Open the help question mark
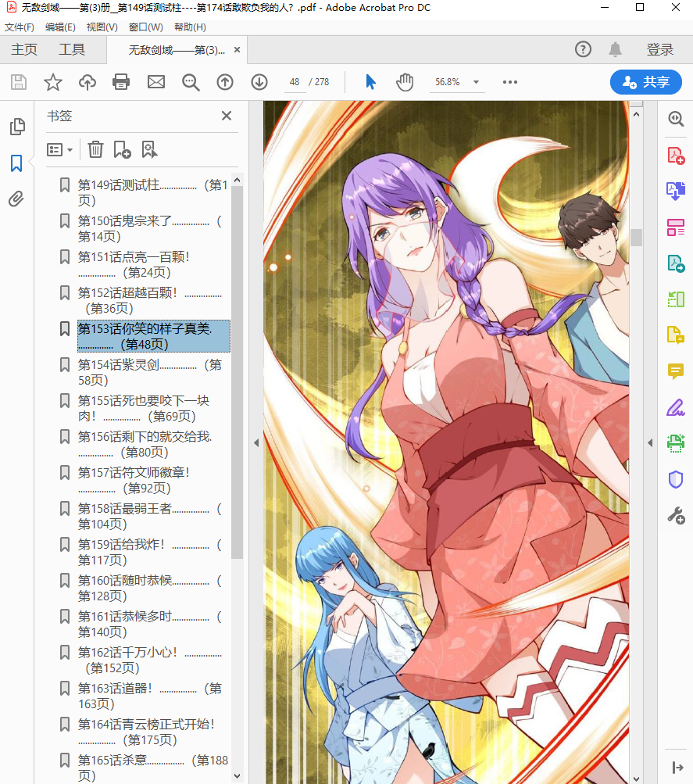Image resolution: width=693 pixels, height=784 pixels. (583, 49)
